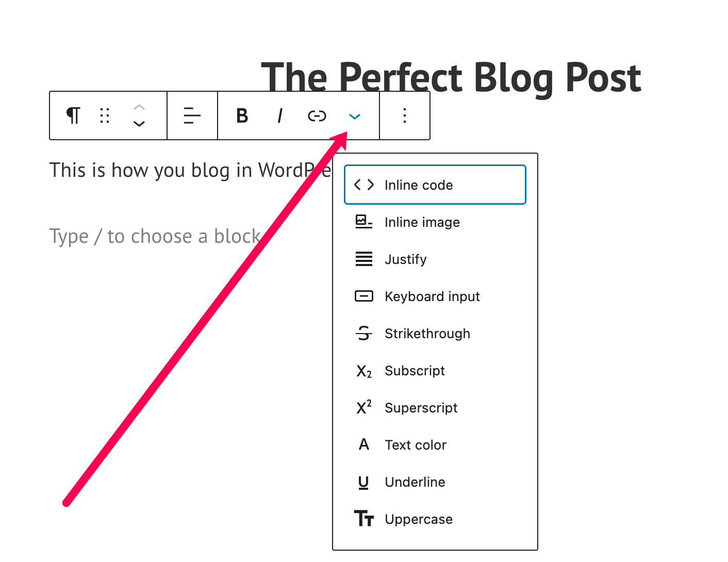Click the drag handle dots icon

105,115
